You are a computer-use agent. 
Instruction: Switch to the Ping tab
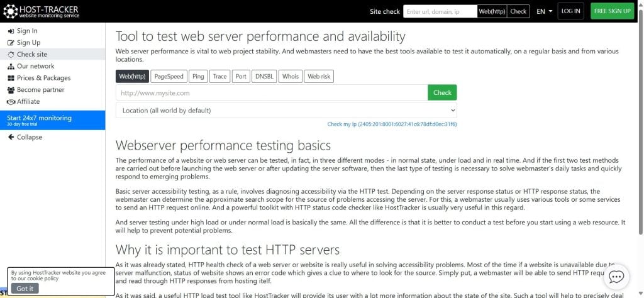[198, 77]
